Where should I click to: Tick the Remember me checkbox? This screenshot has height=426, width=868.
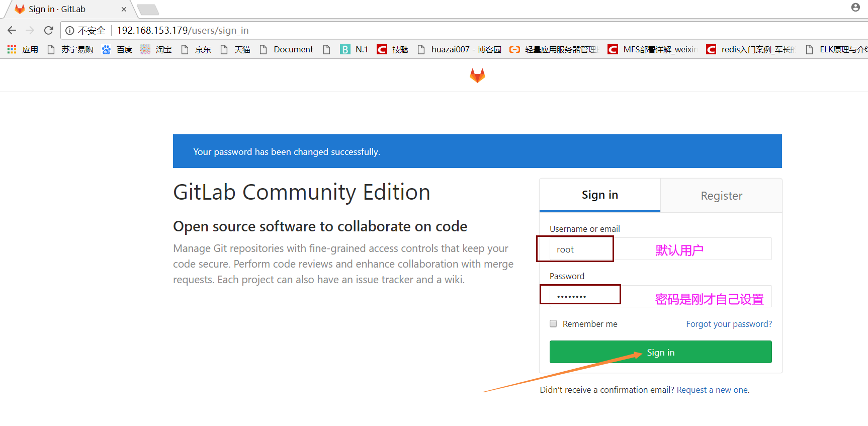point(553,323)
